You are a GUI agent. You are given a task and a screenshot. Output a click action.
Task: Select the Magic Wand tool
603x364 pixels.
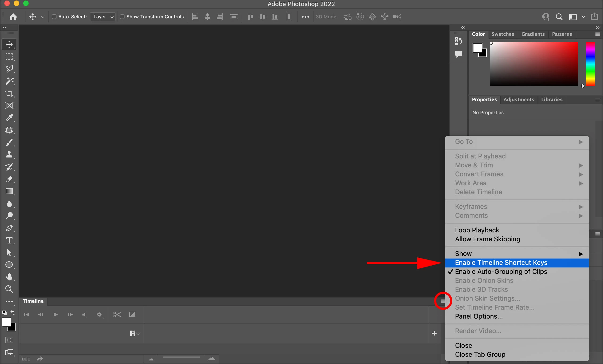(9, 81)
